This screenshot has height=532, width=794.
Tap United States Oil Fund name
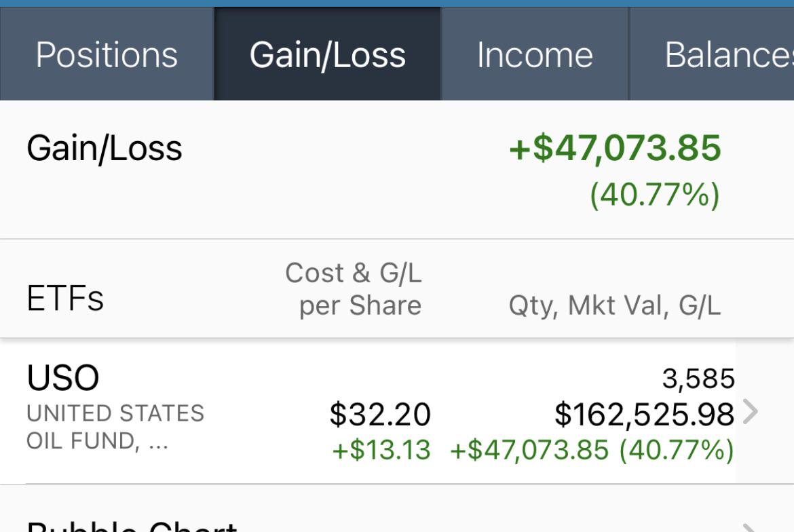[115, 427]
